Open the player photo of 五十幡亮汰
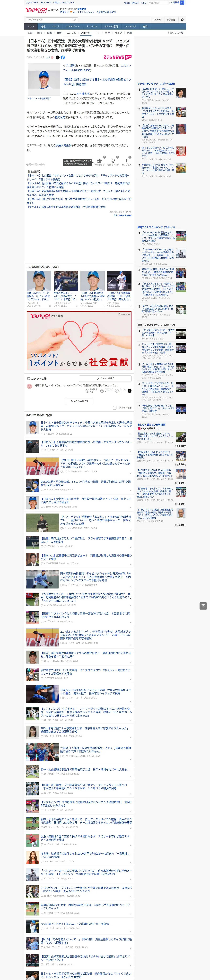Screen dimensions: 210x980 [x=44, y=80]
